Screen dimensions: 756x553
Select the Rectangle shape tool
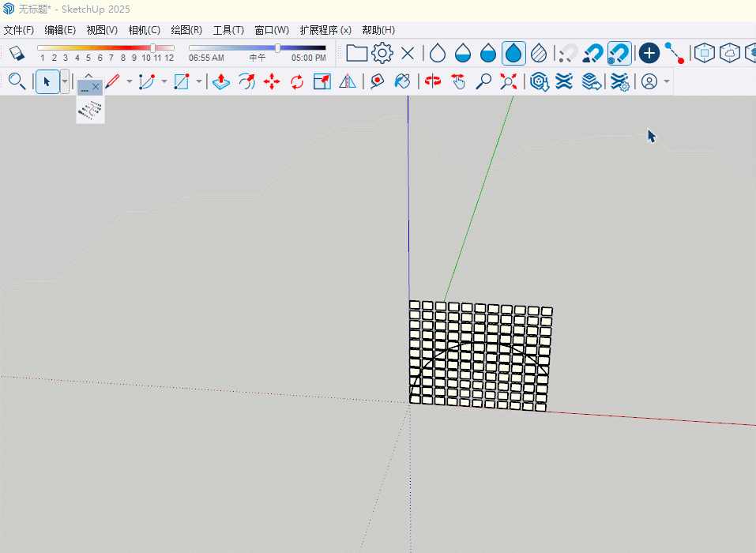tap(181, 81)
